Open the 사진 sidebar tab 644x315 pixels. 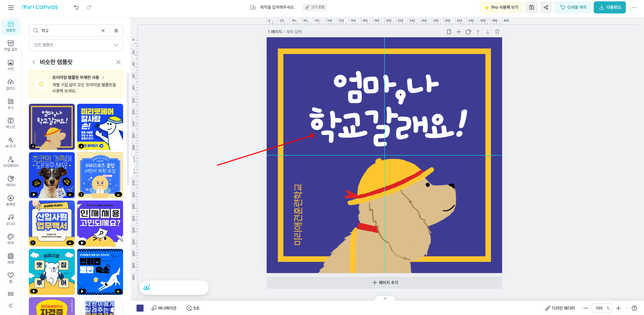(11, 65)
